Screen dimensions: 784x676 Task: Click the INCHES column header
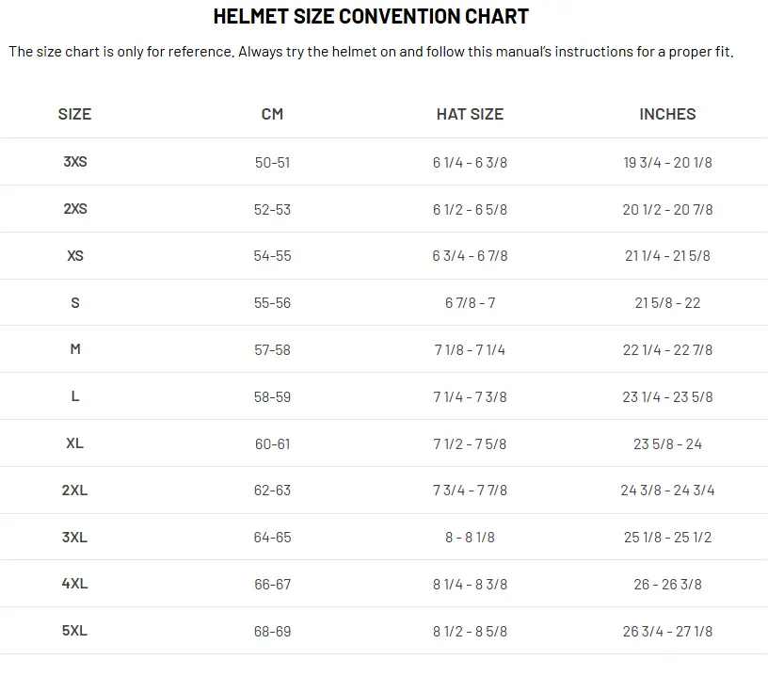667,115
